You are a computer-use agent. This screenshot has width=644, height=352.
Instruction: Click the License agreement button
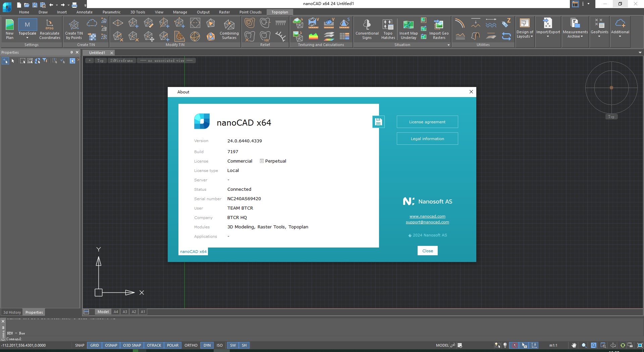pyautogui.click(x=427, y=122)
